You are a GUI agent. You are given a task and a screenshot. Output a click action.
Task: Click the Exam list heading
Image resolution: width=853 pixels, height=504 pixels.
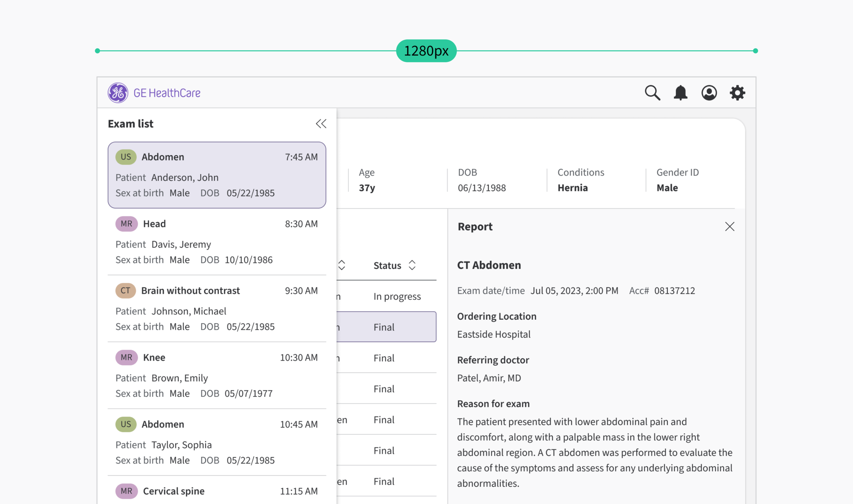[130, 124]
